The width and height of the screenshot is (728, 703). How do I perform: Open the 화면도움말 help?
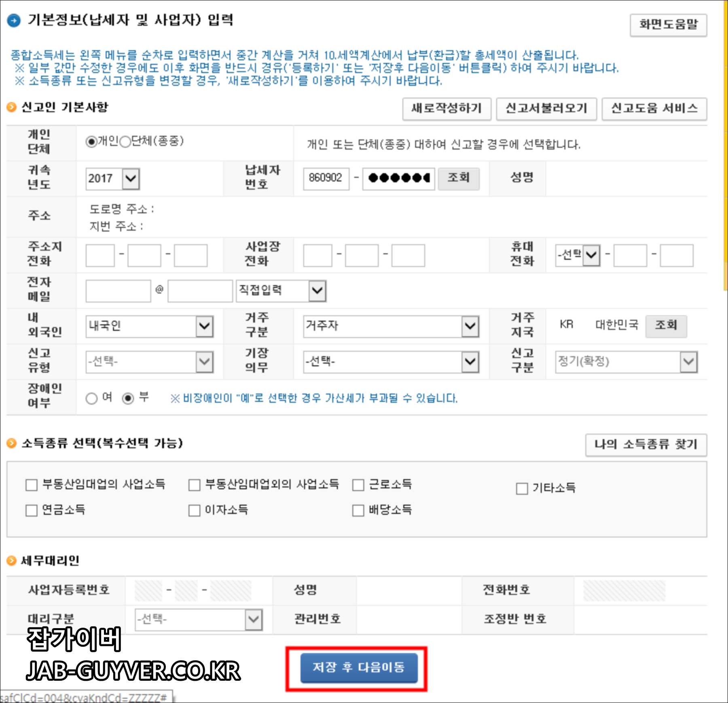pos(669,25)
